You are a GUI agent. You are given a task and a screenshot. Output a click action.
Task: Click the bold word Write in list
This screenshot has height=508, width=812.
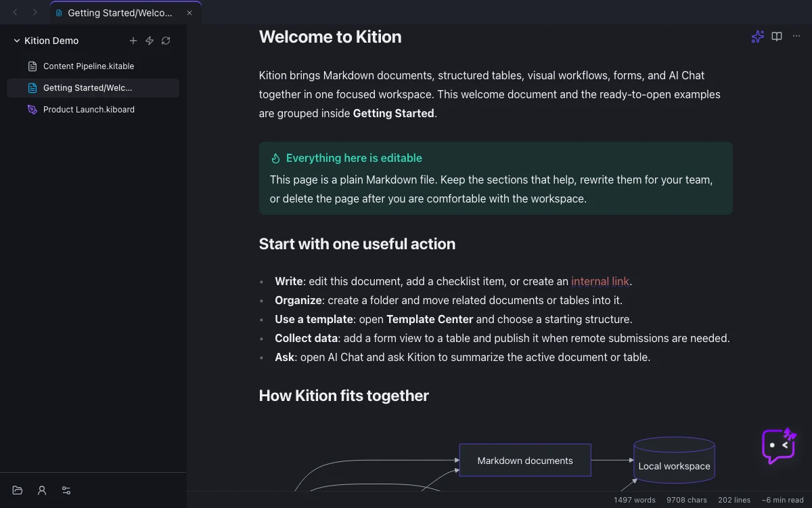pyautogui.click(x=289, y=281)
